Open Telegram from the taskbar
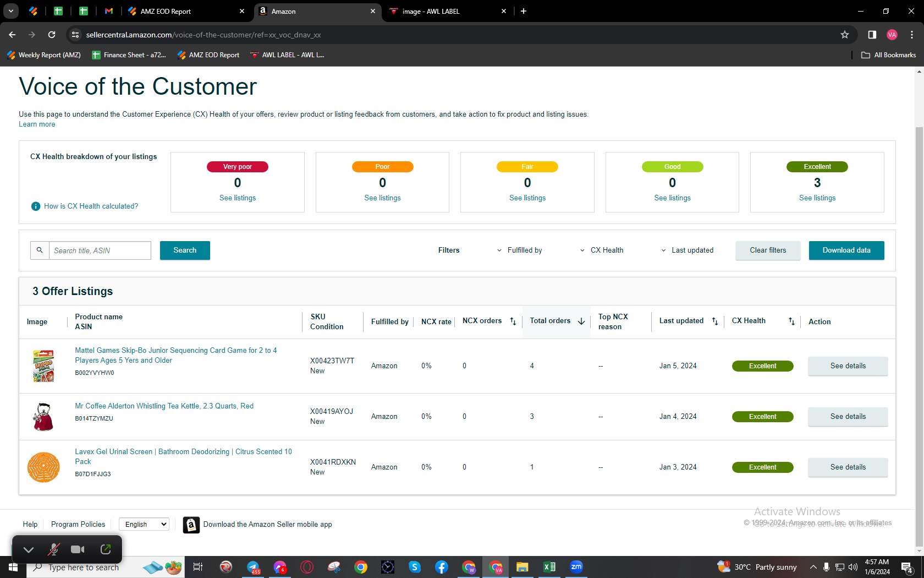The width and height of the screenshot is (924, 578). pos(253,567)
